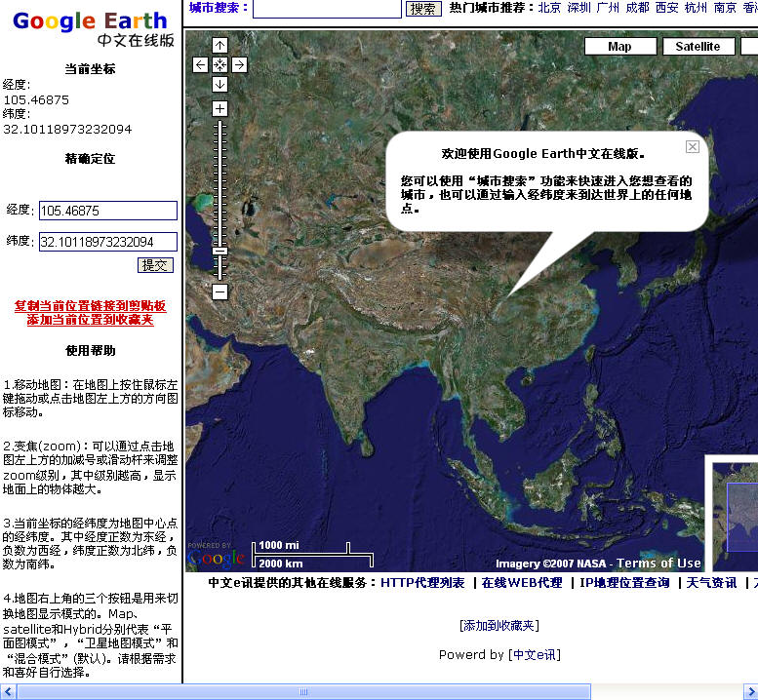Screen dimensions: 758x700
Task: Open the IP地理位置查询 link
Action: (x=624, y=583)
